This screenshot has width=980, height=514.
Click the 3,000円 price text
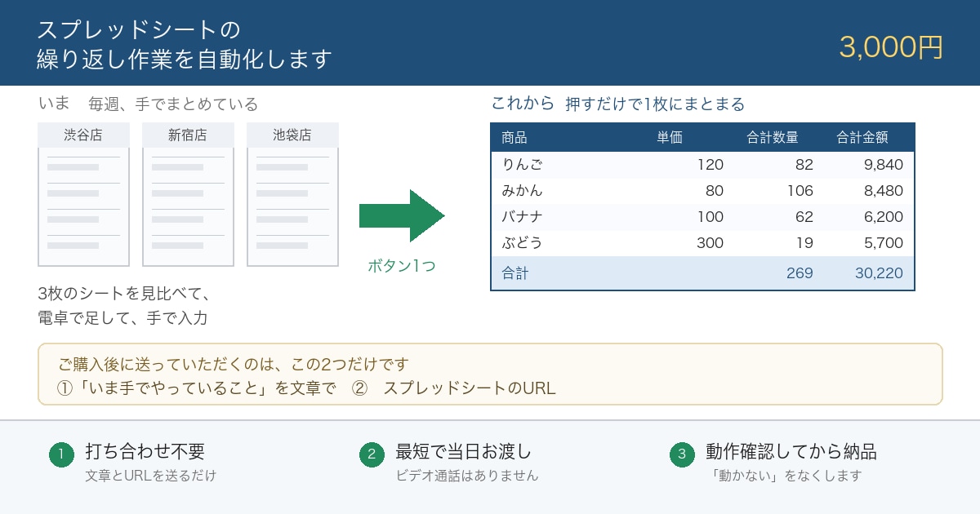coord(891,47)
